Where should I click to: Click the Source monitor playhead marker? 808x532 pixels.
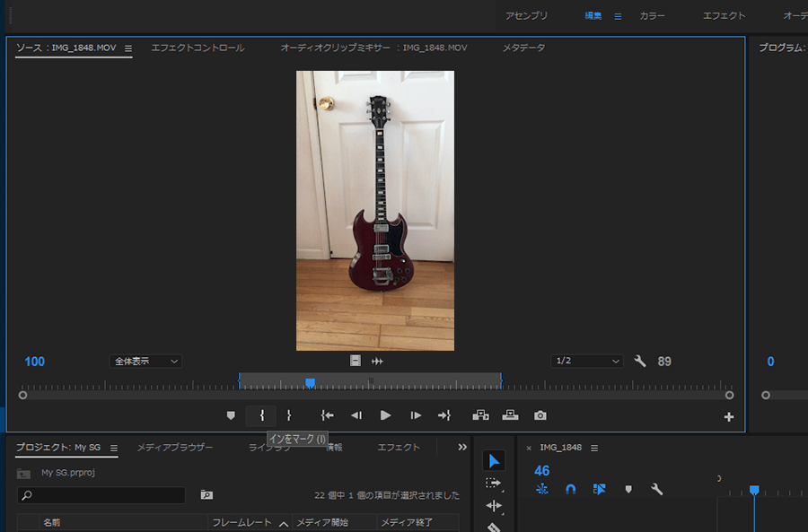coord(310,383)
